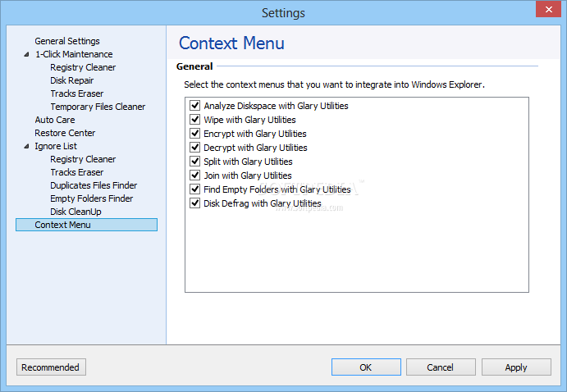The height and width of the screenshot is (392, 567).
Task: Collapse the 1-Click Maintenance tree node
Action: [x=26, y=55]
